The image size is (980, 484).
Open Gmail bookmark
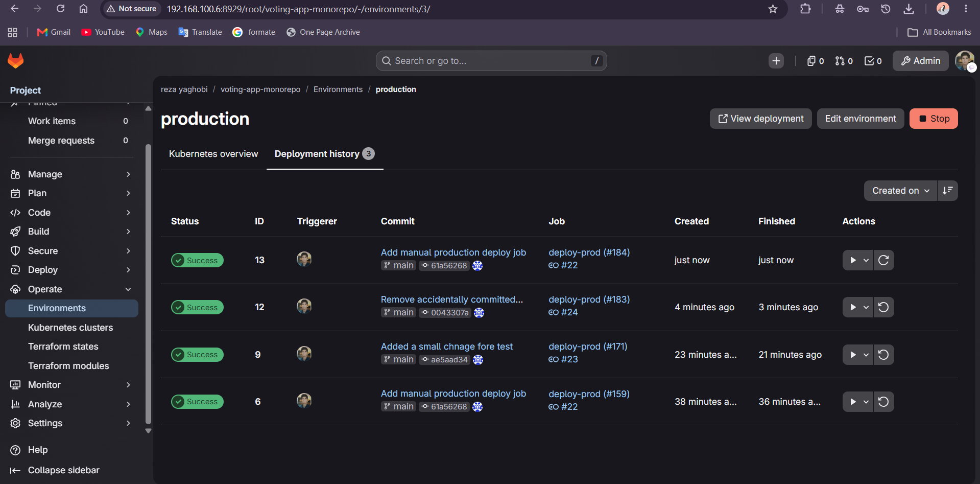pyautogui.click(x=54, y=32)
